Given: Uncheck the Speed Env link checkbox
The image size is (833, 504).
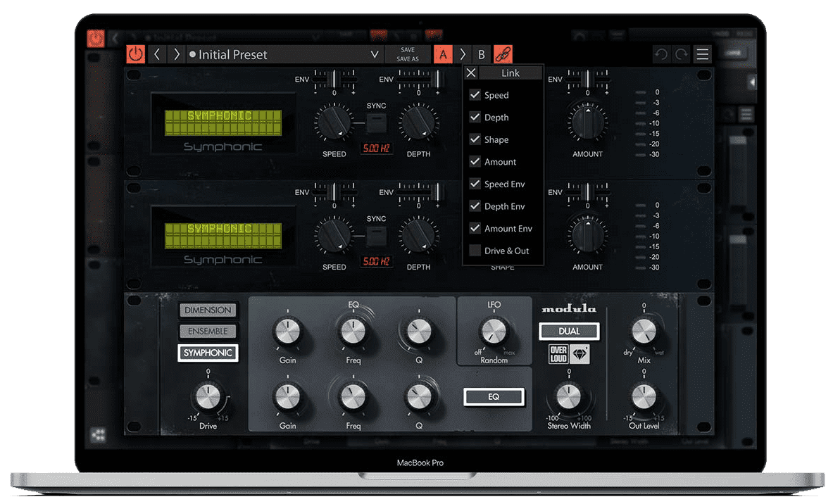Looking at the screenshot, I should coord(475,184).
